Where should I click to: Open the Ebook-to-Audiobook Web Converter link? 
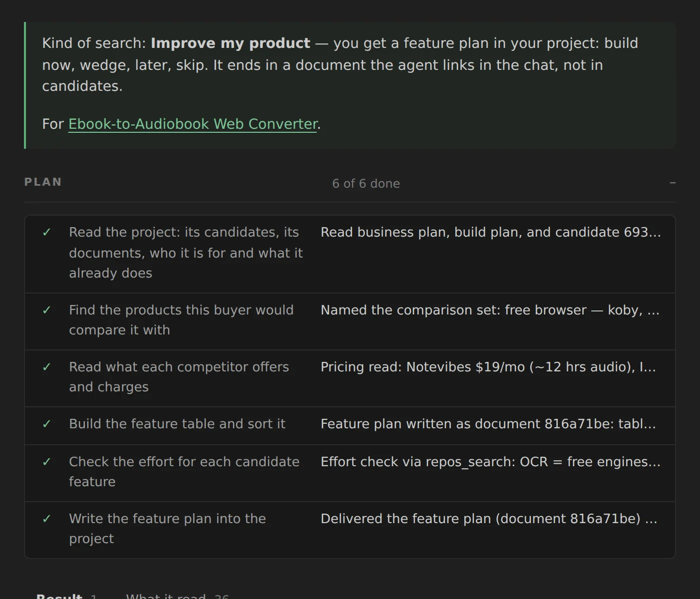(x=192, y=124)
